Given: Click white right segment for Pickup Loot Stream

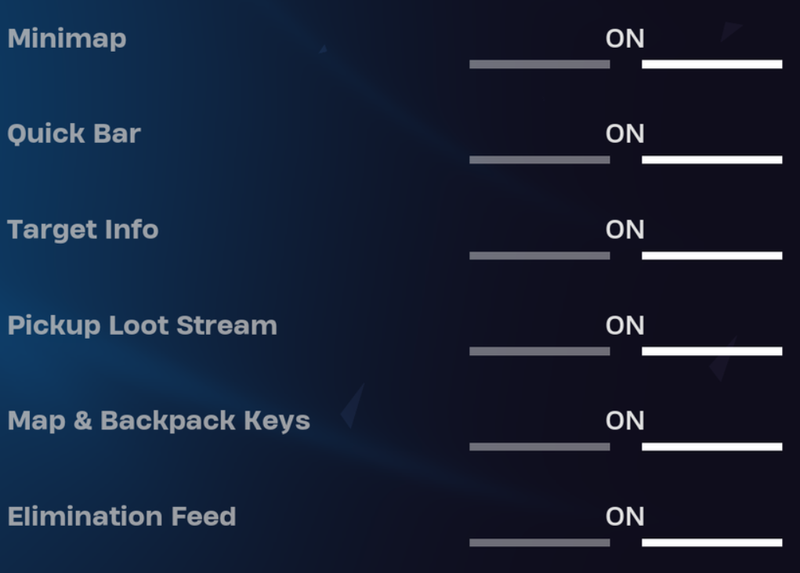Looking at the screenshot, I should (711, 351).
